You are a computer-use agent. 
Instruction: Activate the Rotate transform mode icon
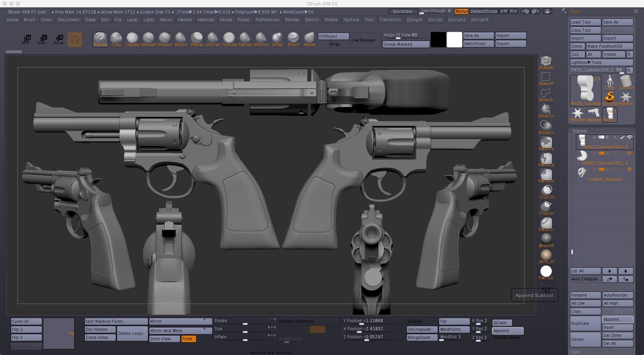(x=58, y=40)
